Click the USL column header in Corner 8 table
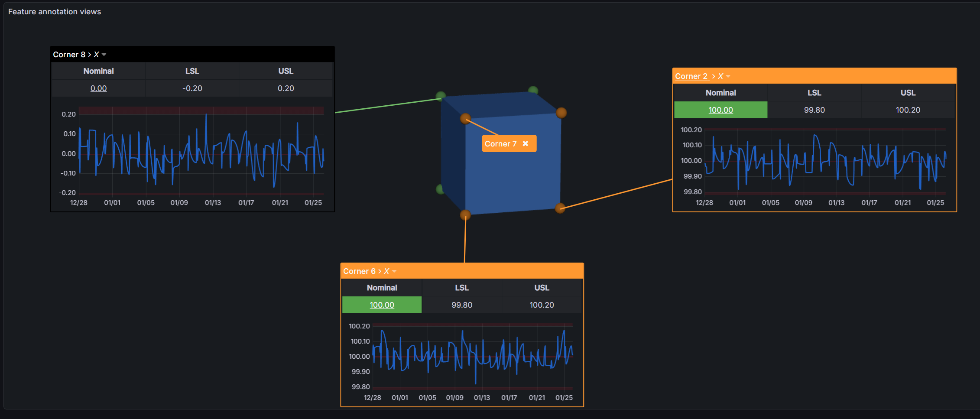Viewport: 980px width, 419px height. 286,71
